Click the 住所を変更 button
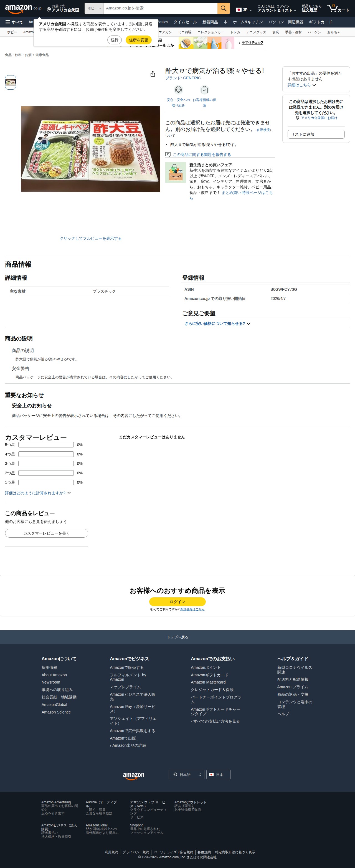The image size is (355, 868). [x=138, y=40]
